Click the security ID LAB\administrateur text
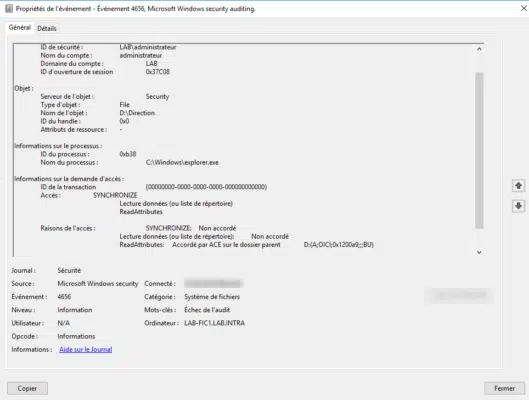 click(x=148, y=47)
